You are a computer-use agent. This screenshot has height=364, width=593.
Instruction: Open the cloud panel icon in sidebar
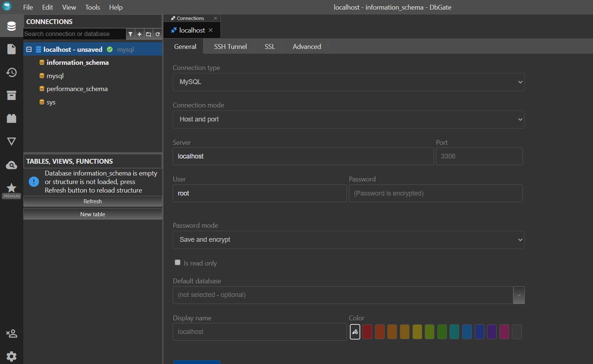click(x=11, y=165)
